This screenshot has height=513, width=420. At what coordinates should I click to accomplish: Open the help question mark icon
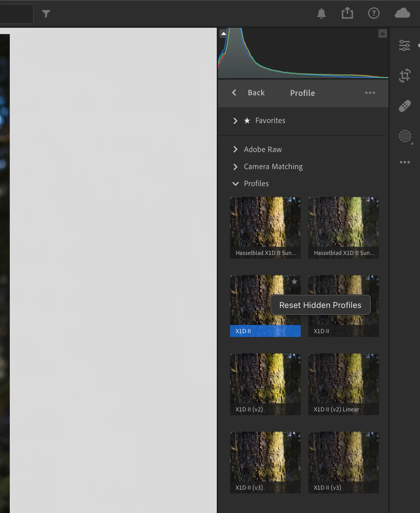tap(374, 13)
